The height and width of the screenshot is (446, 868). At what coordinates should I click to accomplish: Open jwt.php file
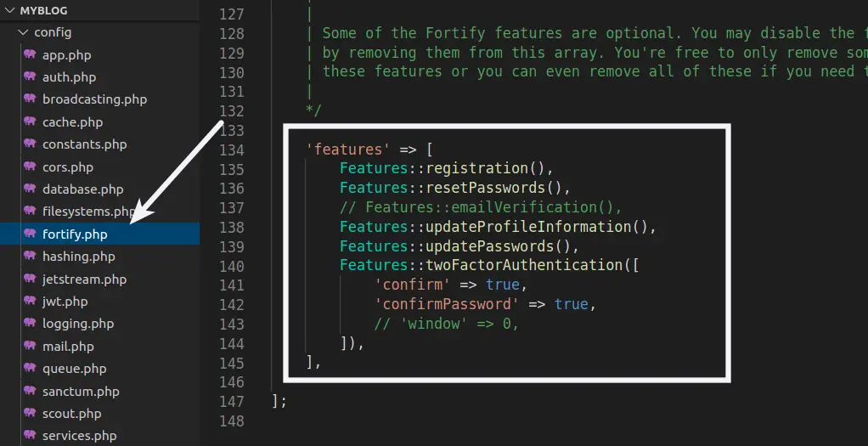click(x=65, y=301)
